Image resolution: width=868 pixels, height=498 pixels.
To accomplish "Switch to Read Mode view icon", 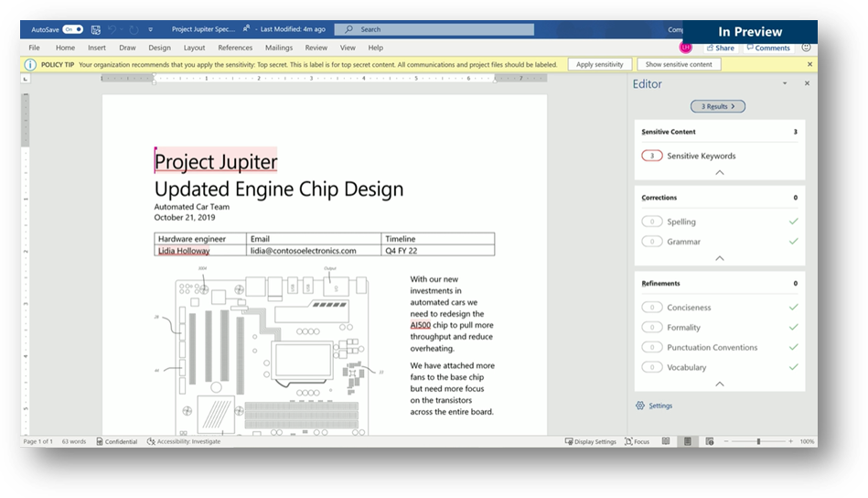I will click(666, 441).
